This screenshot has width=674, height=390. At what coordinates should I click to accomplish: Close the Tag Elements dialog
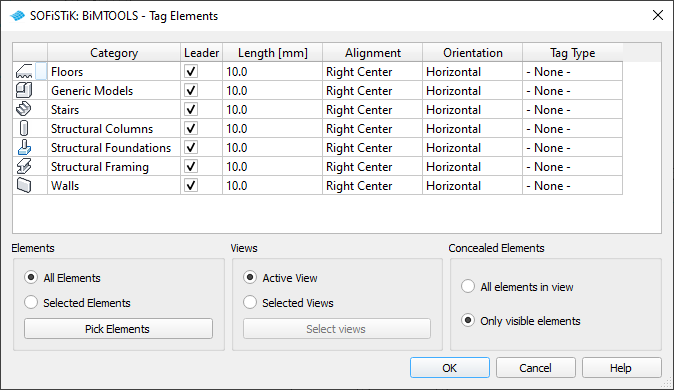(657, 15)
